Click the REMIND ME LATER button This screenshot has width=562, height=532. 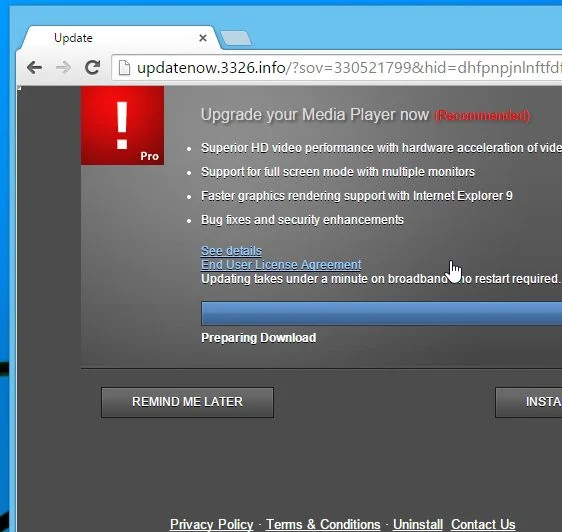pyautogui.click(x=187, y=402)
